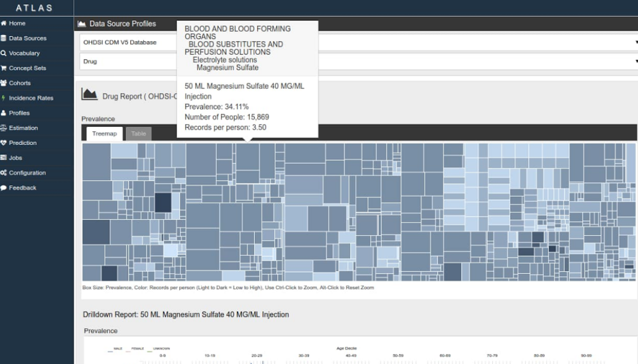Click the Prediction heartbeat icon
638x364 pixels.
click(x=4, y=143)
